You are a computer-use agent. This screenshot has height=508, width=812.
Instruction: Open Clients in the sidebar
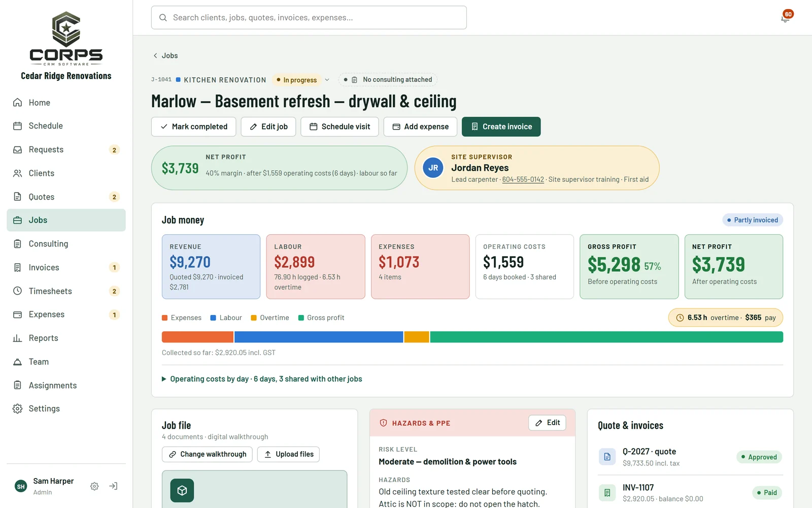point(66,173)
